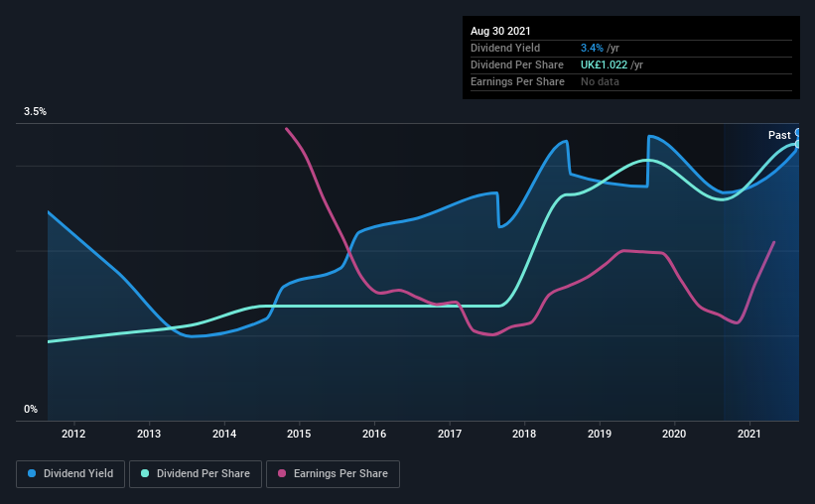815x504 pixels.
Task: Click the Aug 30 2021 tooltip date
Action: (x=500, y=31)
